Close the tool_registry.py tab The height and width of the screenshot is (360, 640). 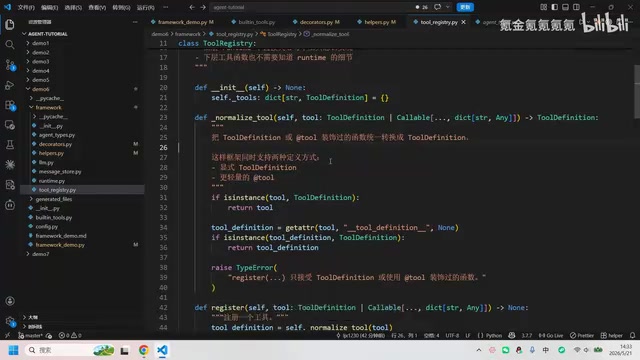pyautogui.click(x=463, y=22)
